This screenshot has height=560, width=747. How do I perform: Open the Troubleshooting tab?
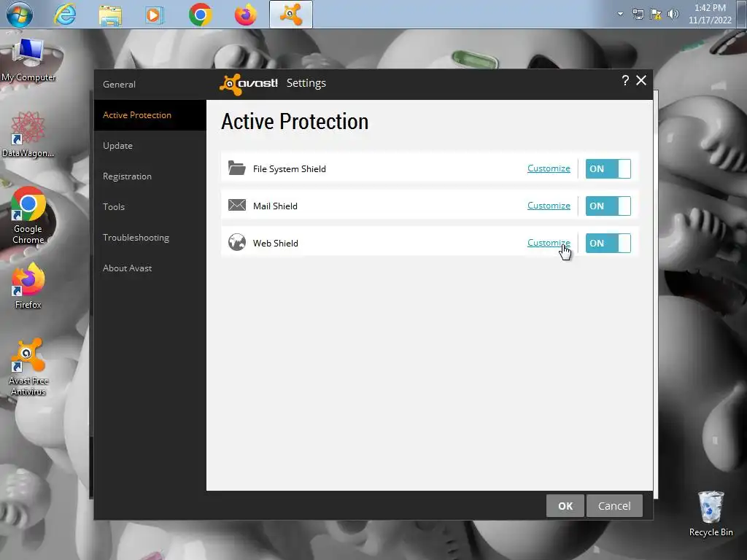pos(136,238)
